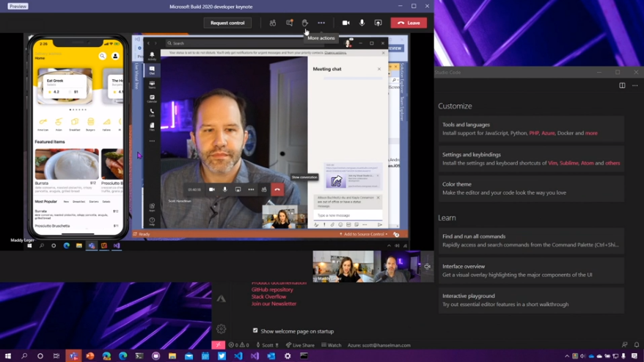The height and width of the screenshot is (362, 644).
Task: Toggle microphone in Scott's call control bar
Action: click(224, 189)
